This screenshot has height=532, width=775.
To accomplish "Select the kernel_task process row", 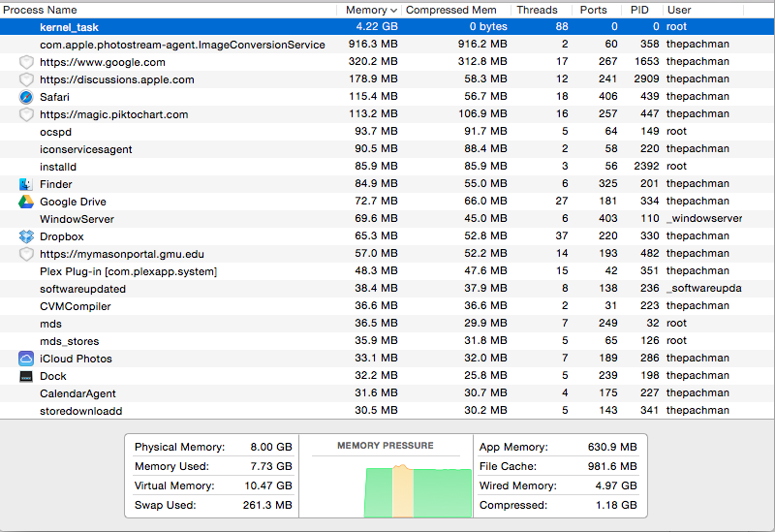I will [x=387, y=27].
